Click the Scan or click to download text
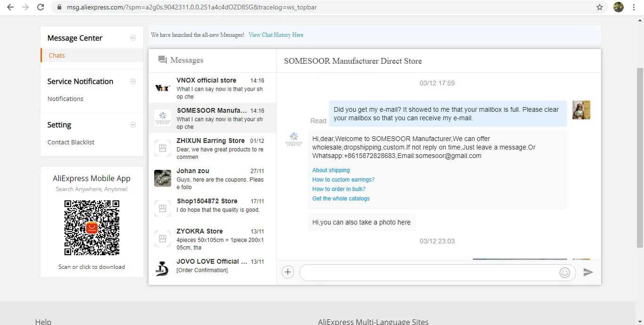The width and height of the screenshot is (644, 325). point(92,267)
